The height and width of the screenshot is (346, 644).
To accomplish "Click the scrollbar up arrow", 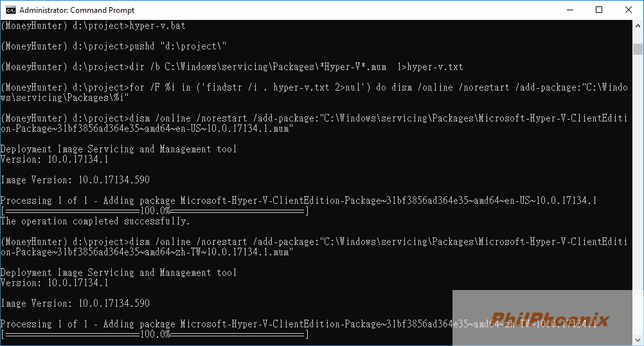I will tap(638, 26).
